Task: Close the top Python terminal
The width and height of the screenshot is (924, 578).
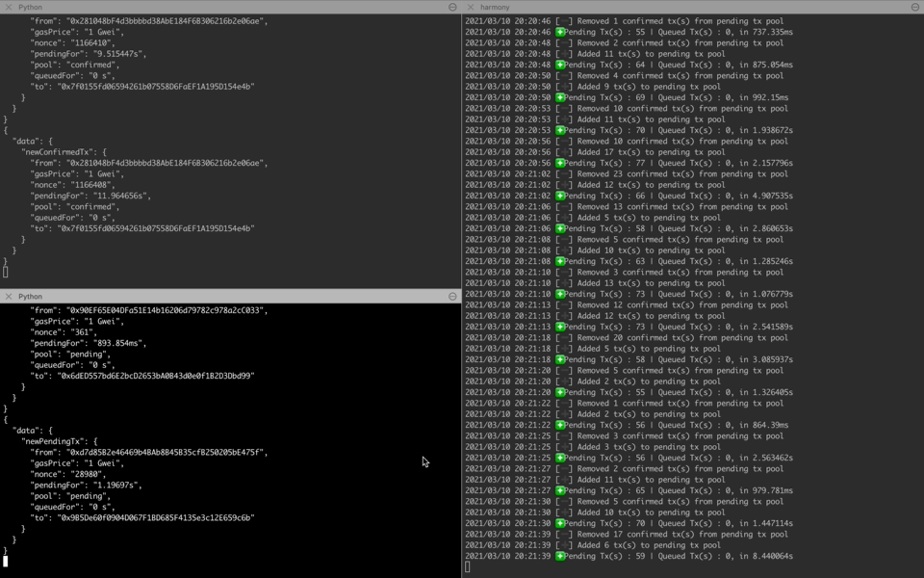Action: coord(9,7)
